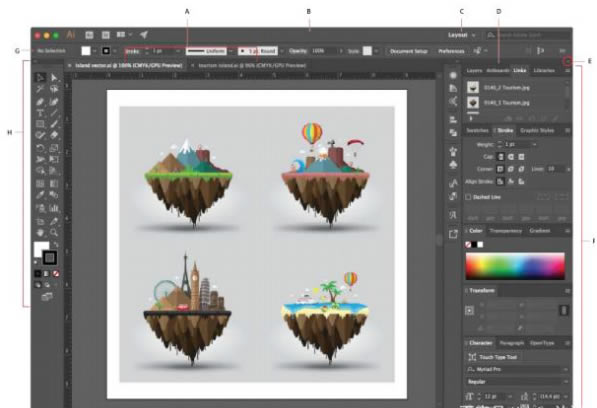Viewport: 597px width, 408px height.
Task: Pick a color from the Color spectrum bar
Action: pyautogui.click(x=515, y=266)
